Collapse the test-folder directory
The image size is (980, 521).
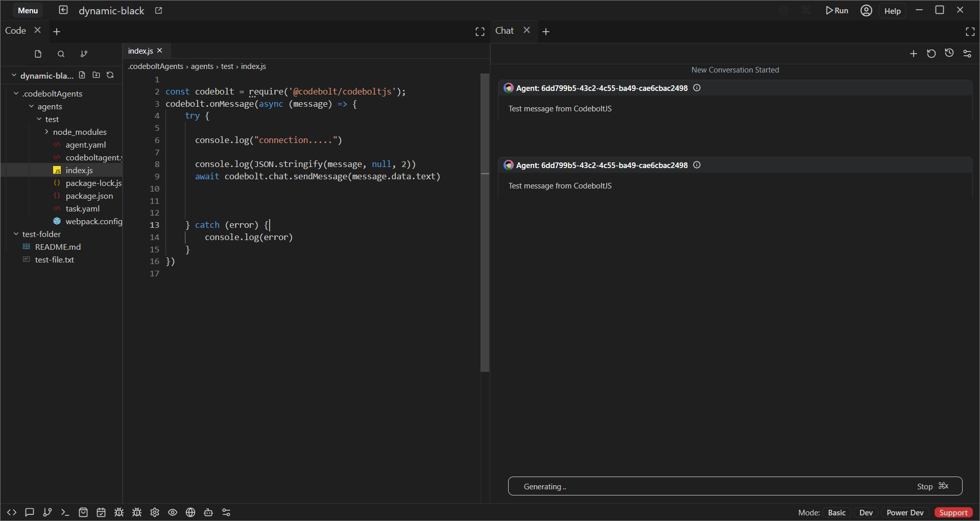click(x=16, y=234)
